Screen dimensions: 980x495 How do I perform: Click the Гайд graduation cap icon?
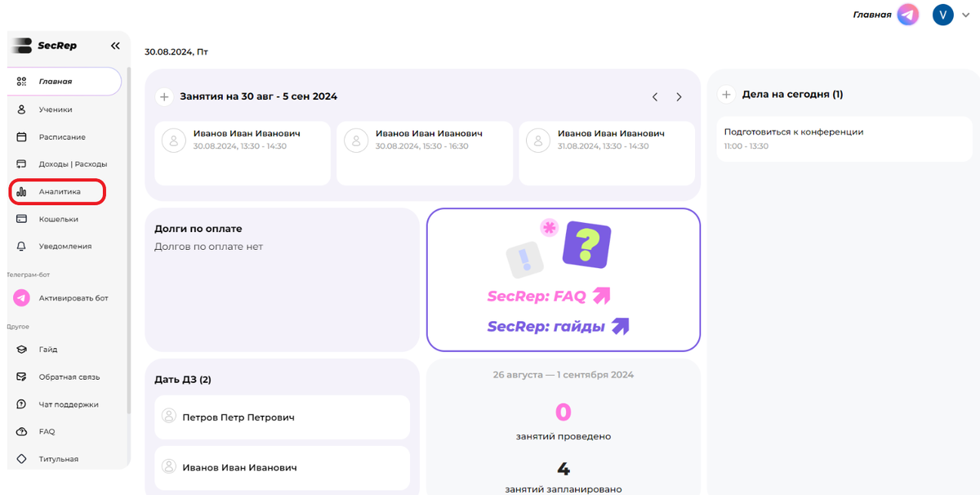[22, 350]
